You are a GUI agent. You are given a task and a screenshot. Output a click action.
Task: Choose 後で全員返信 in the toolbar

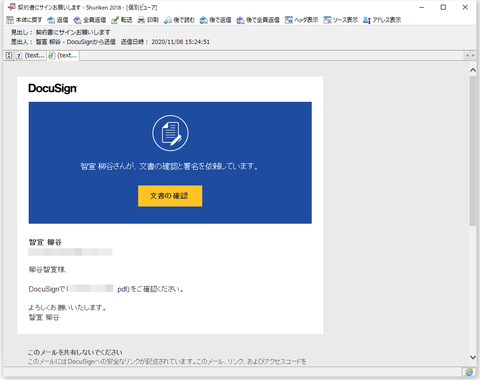258,20
